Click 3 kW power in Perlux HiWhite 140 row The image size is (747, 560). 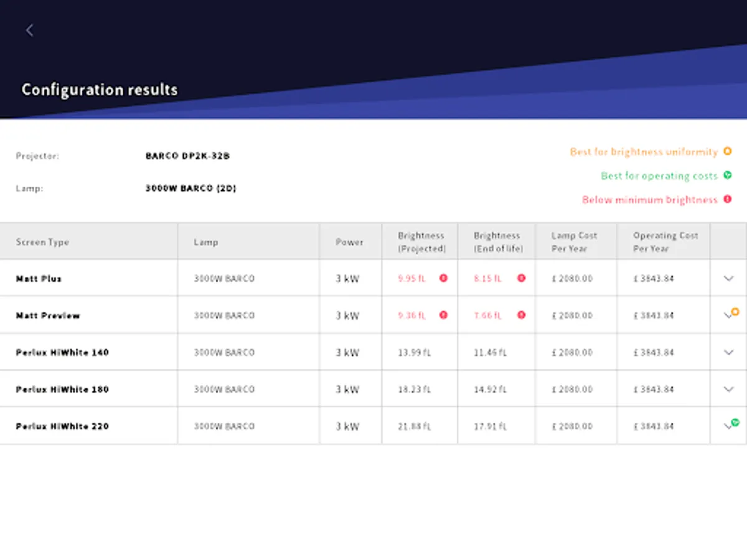(x=347, y=352)
